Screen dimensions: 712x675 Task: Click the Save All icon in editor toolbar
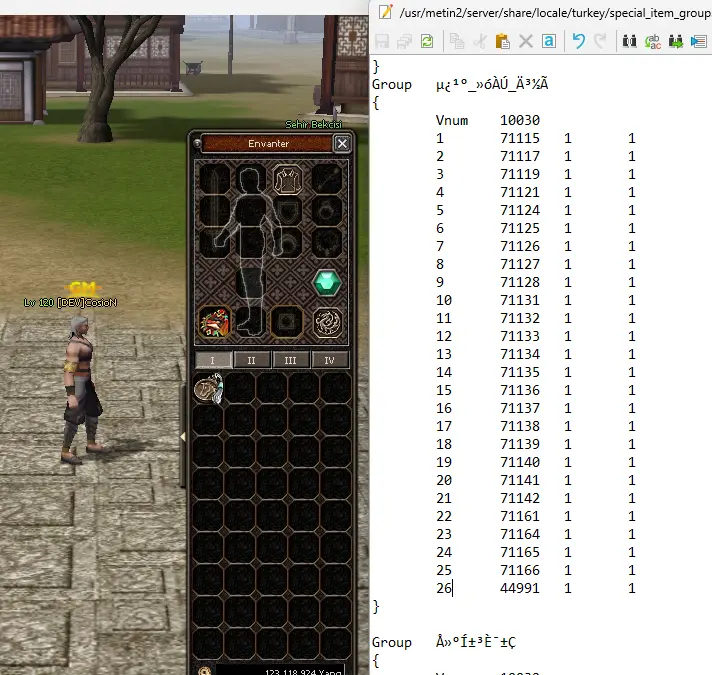tap(404, 41)
